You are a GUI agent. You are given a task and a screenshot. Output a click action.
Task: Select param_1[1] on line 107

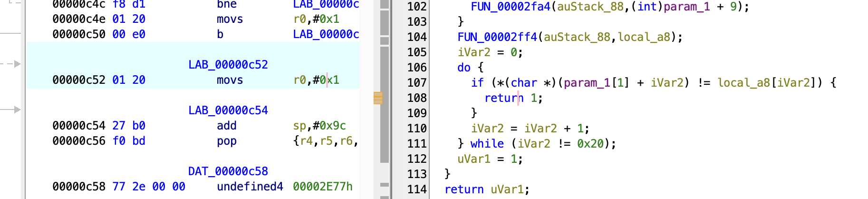(597, 83)
